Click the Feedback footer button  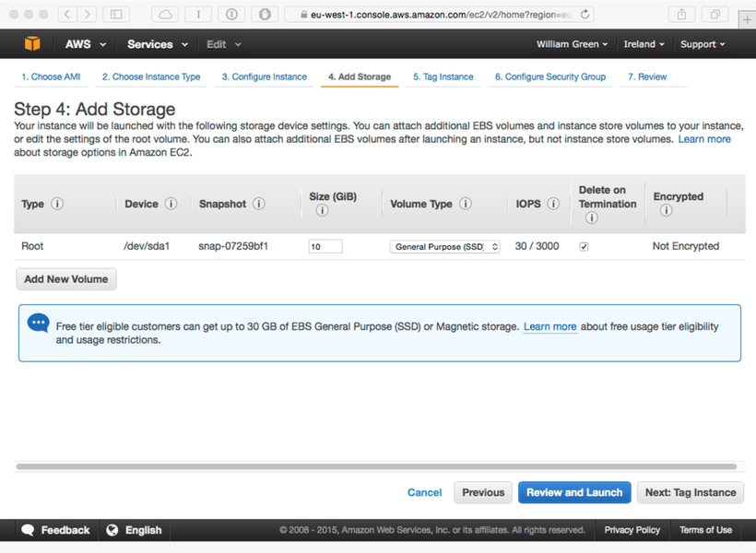pyautogui.click(x=56, y=530)
